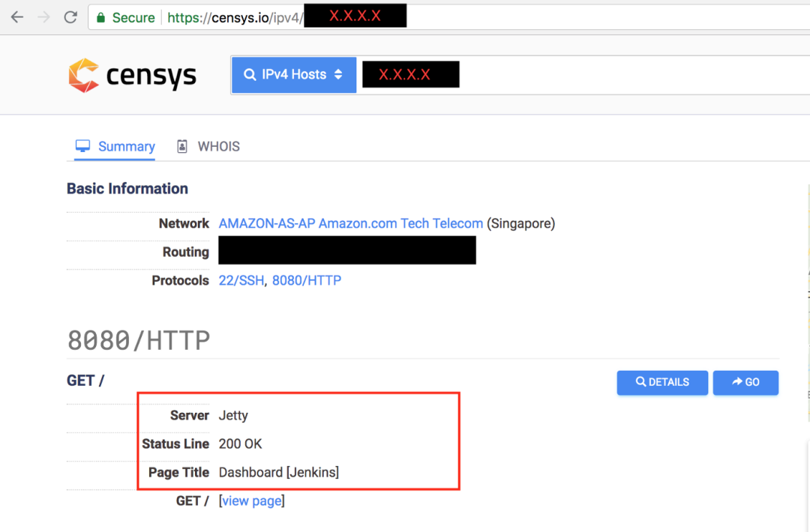Select the 8080/HTTP section heading
The width and height of the screenshot is (810, 532).
point(139,340)
